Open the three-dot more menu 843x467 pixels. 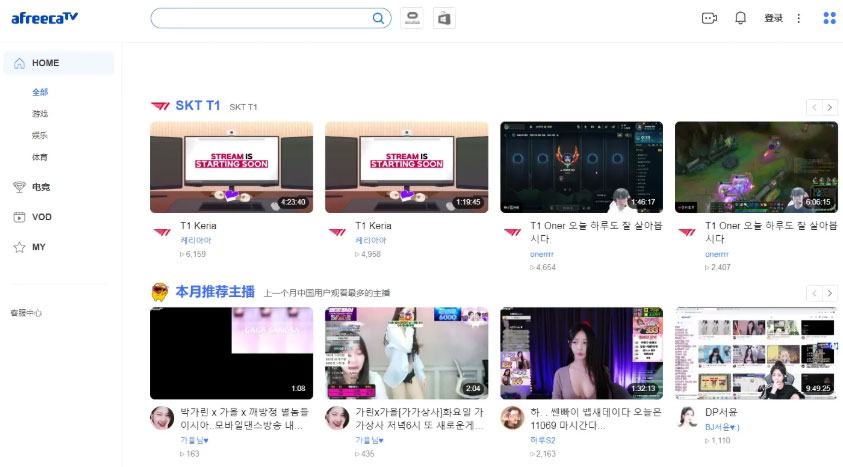point(799,18)
